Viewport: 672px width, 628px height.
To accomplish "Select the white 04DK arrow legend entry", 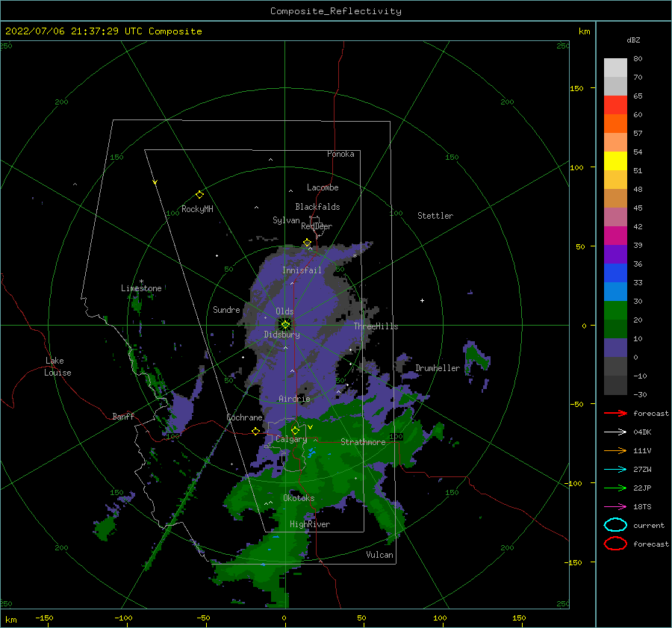I will [x=615, y=432].
